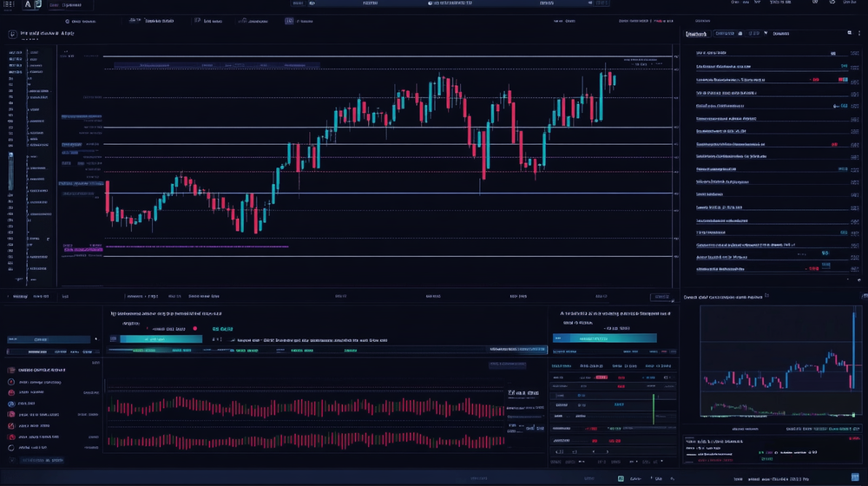Open the teal dropdown above the order table

tap(593, 338)
